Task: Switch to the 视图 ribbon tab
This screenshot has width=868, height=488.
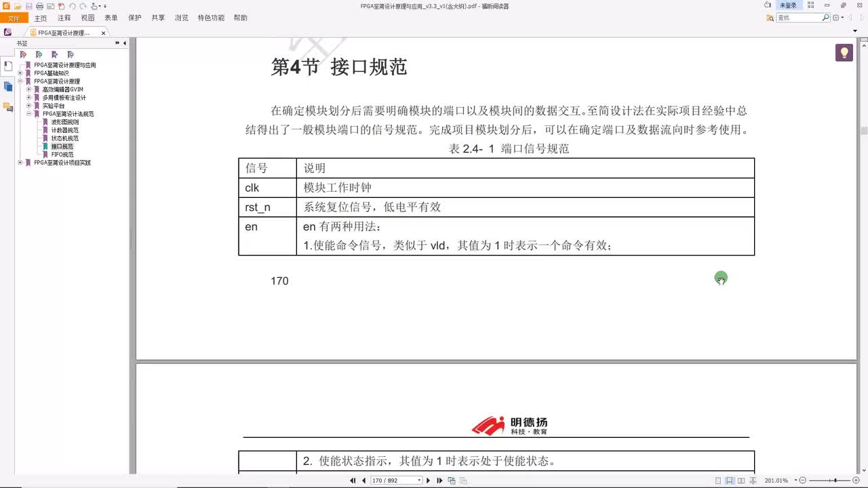Action: click(87, 18)
